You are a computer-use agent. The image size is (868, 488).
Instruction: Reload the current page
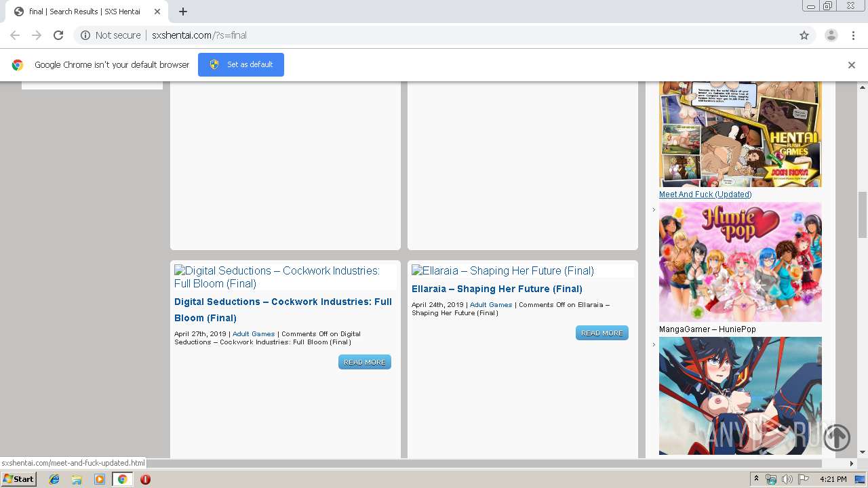[58, 35]
